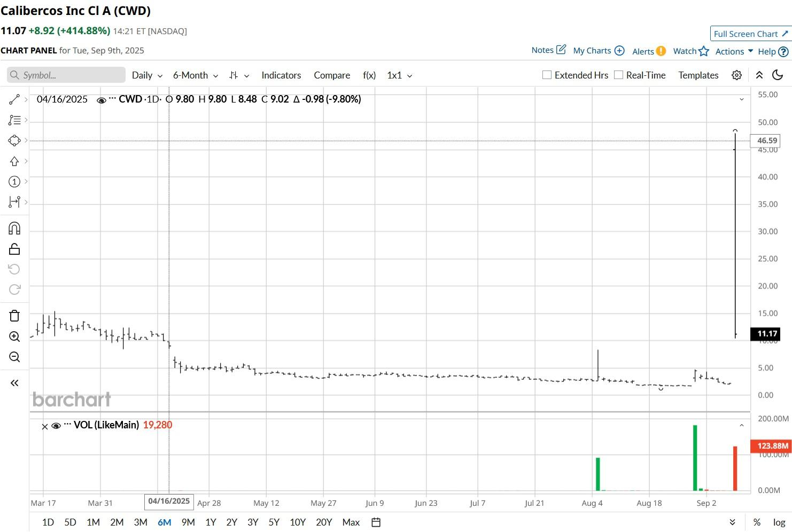This screenshot has height=532, width=792.
Task: Focus the Symbol search field
Action: (x=66, y=75)
